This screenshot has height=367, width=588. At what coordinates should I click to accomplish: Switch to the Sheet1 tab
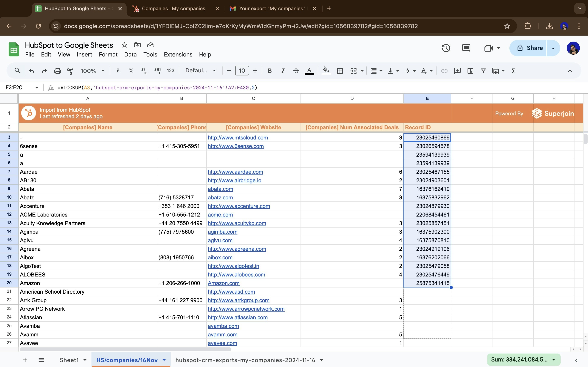(x=69, y=360)
